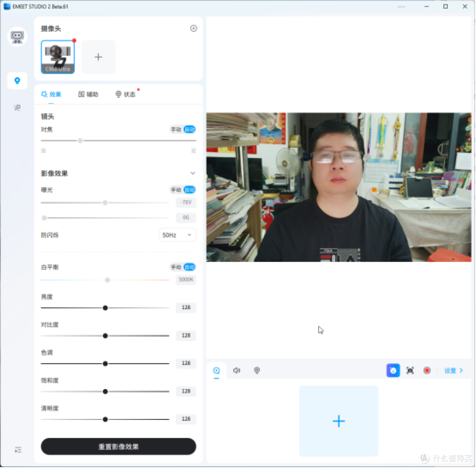Add a scene with the large plus tile
476x468 pixels.
coord(339,422)
